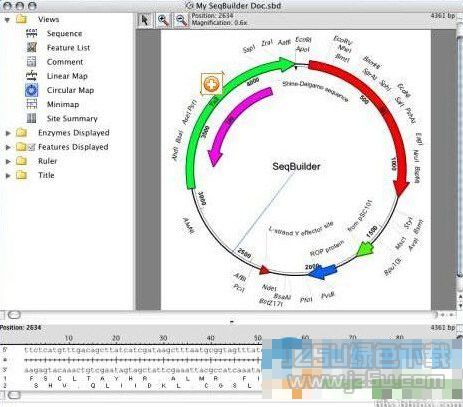The height and width of the screenshot is (407, 463).
Task: Click the blue ROP protein feature arrow
Action: [x=322, y=272]
